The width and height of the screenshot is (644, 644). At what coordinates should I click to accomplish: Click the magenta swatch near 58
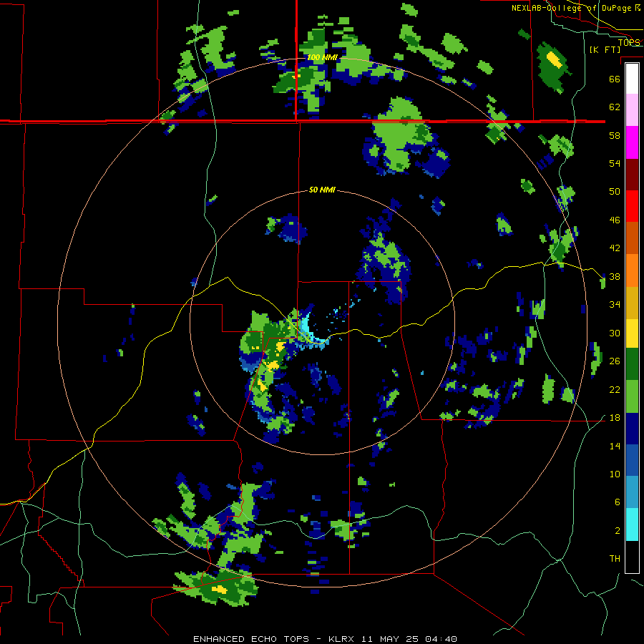[632, 142]
